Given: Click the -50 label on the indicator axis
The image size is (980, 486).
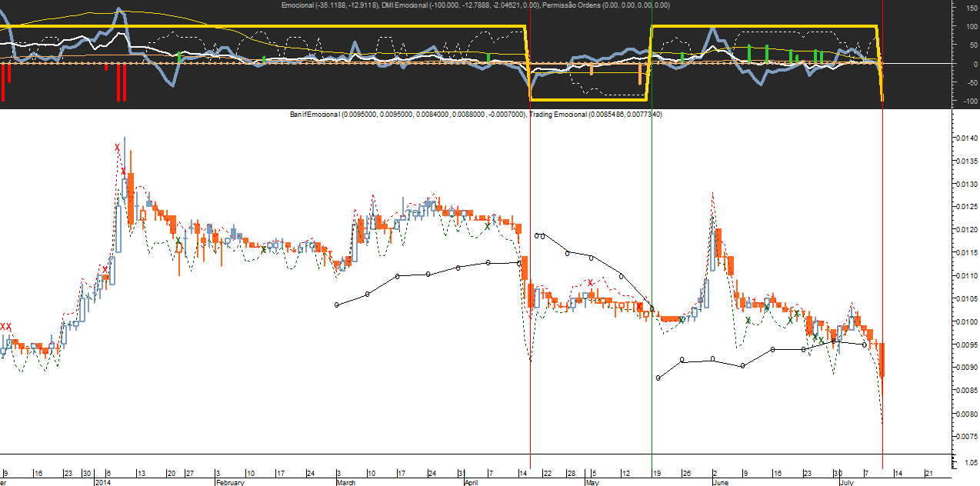Looking at the screenshot, I should [972, 83].
